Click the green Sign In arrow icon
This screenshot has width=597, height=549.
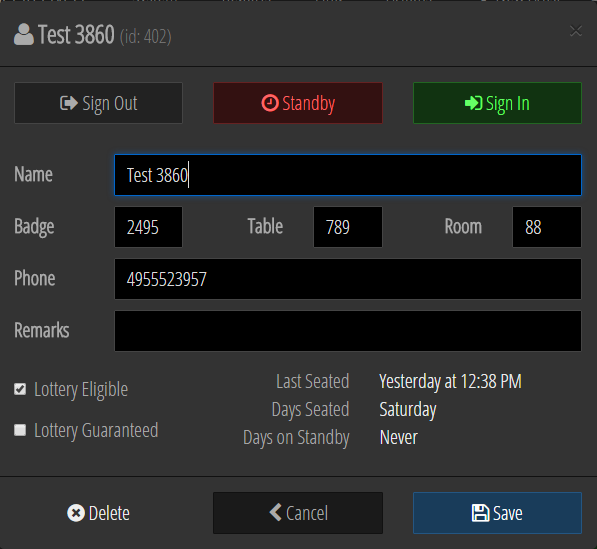[x=474, y=103]
